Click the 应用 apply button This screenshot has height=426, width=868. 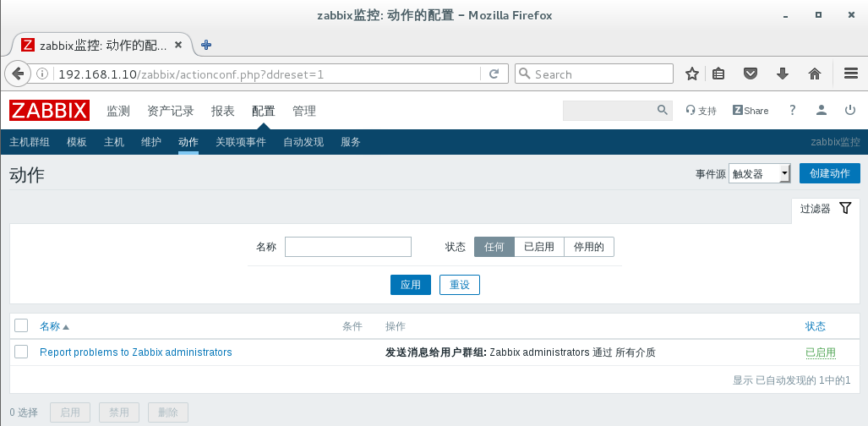point(411,285)
